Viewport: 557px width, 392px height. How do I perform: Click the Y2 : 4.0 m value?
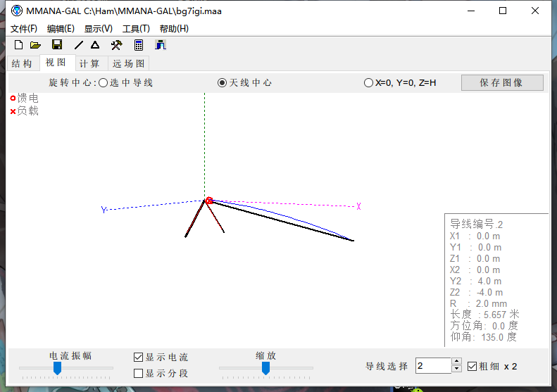(x=475, y=282)
